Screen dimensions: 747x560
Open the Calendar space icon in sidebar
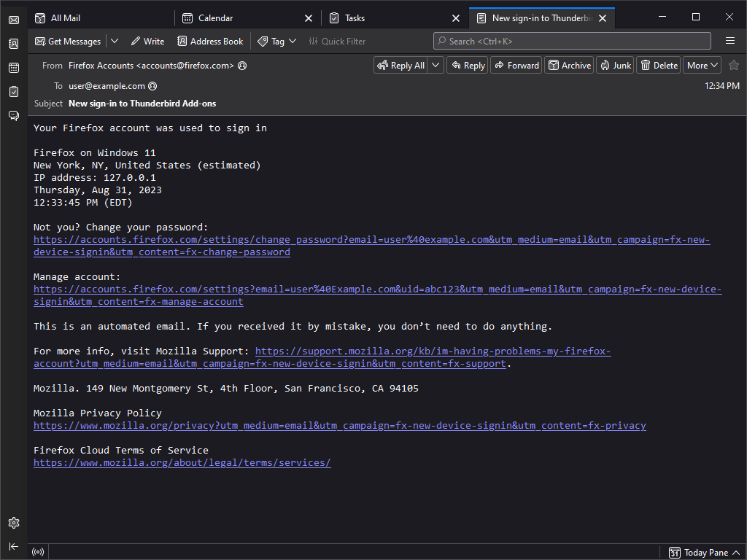[14, 68]
